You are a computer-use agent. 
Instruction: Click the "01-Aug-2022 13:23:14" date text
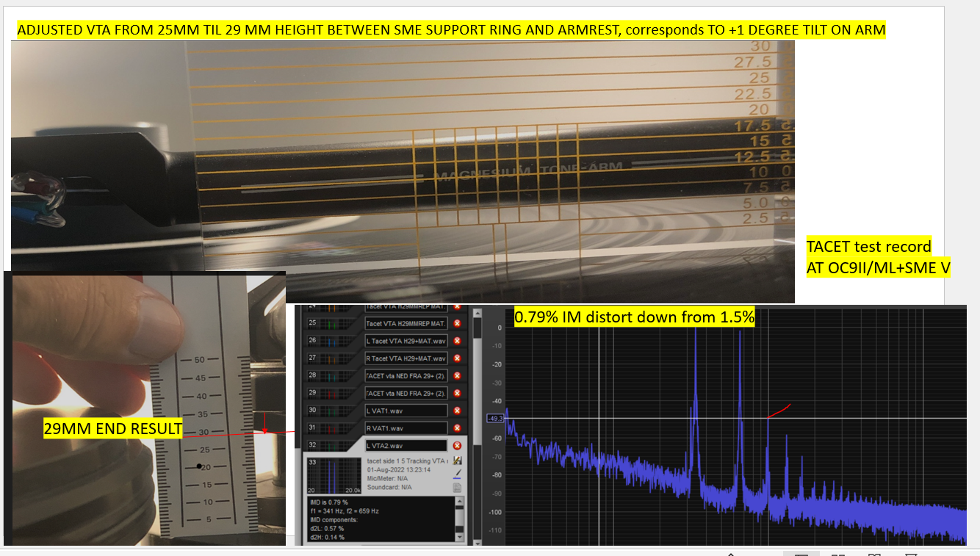(x=397, y=469)
